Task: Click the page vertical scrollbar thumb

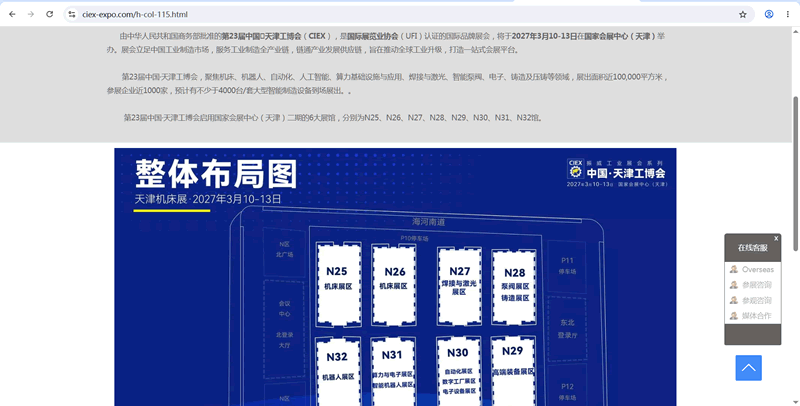Action: pos(795,173)
